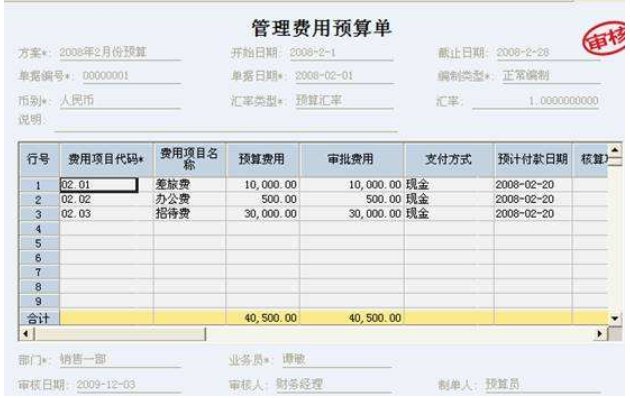The height and width of the screenshot is (398, 630).
Task: Click the 支付方式 column header
Action: tap(449, 159)
